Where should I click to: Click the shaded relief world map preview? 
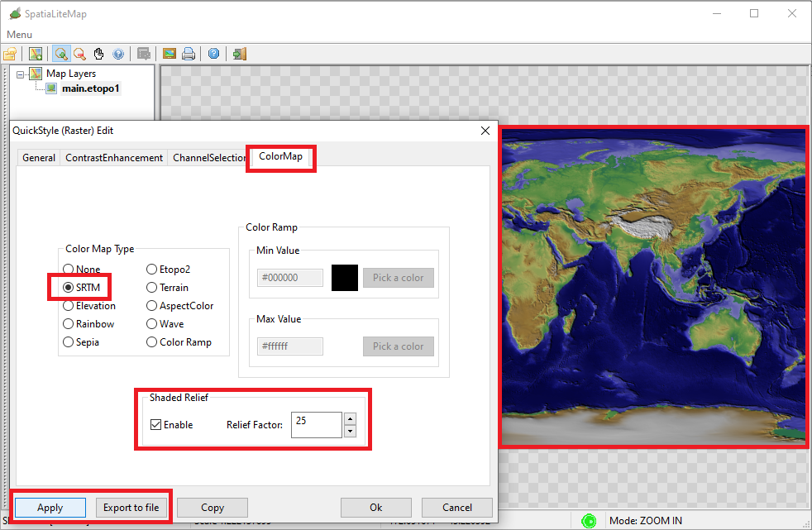[x=653, y=287]
